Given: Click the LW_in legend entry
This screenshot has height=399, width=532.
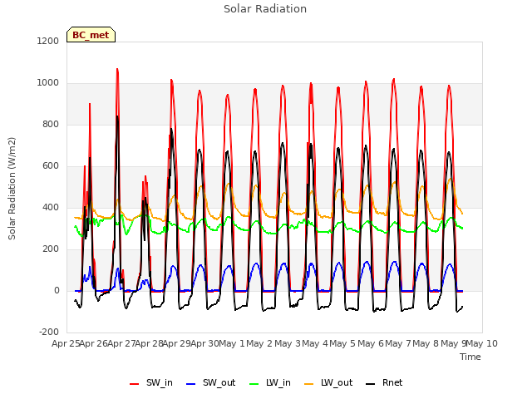Looking at the screenshot, I should pyautogui.click(x=269, y=383).
